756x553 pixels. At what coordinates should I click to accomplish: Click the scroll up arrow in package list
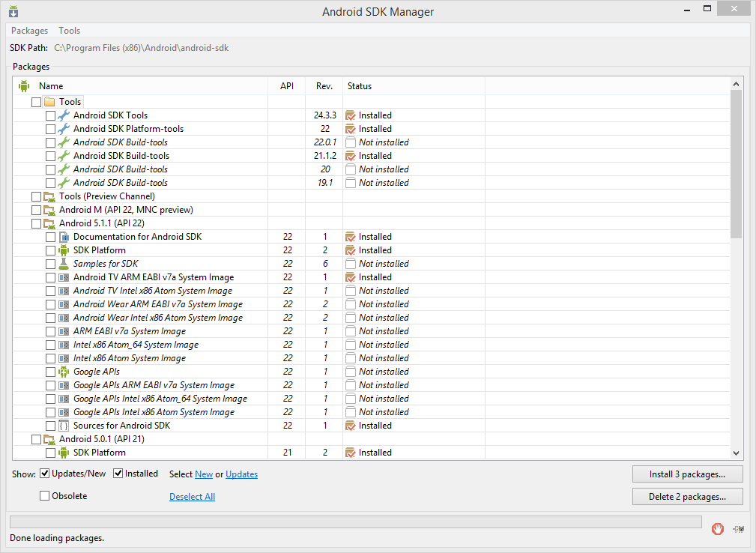coord(736,84)
